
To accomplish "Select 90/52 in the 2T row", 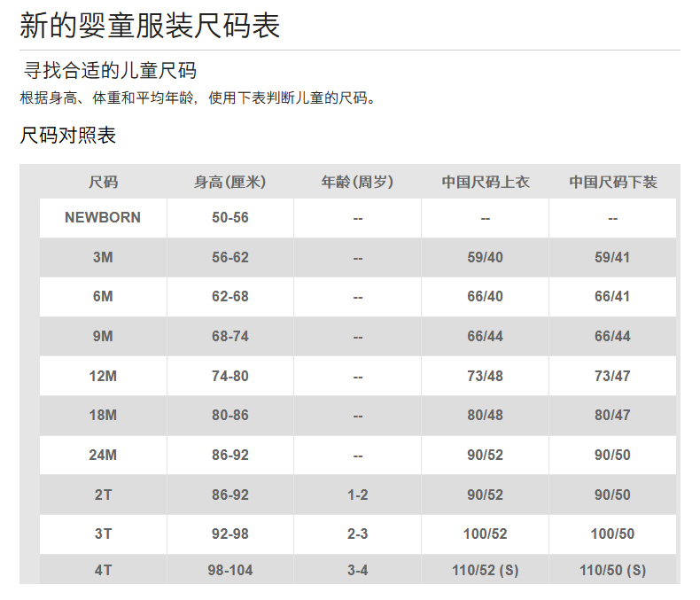I will 485,495.
